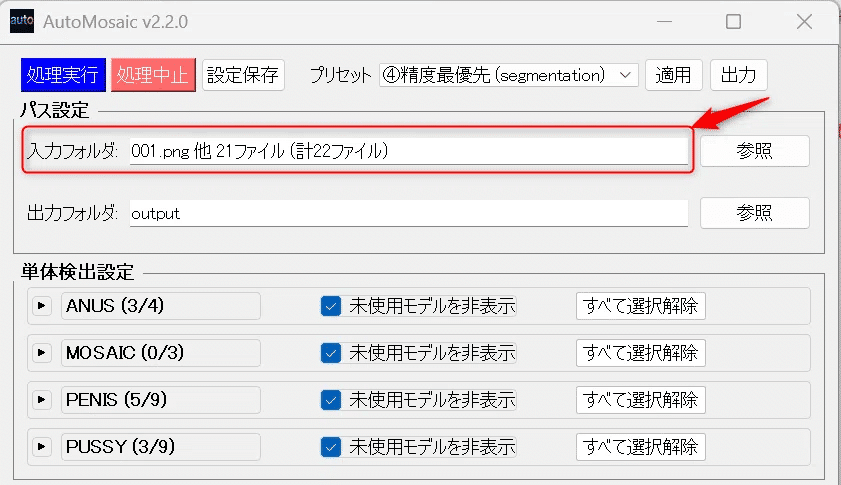Start processing with the blue 処理実行 button

[63, 75]
